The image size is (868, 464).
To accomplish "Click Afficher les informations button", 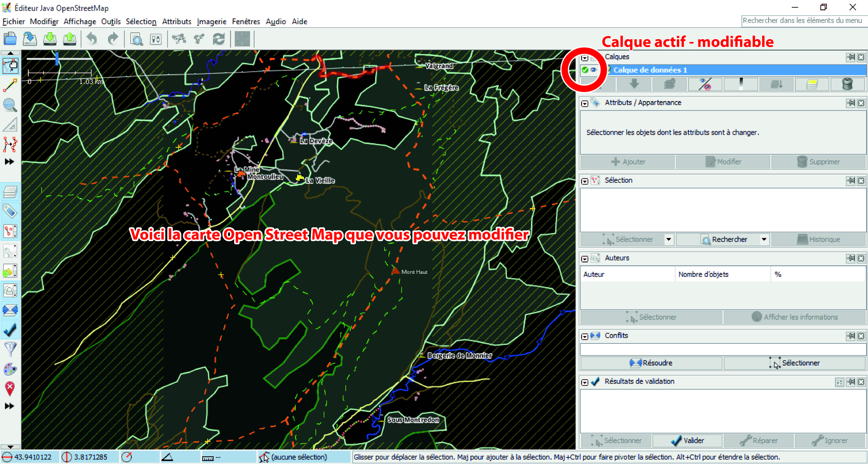I will pyautogui.click(x=795, y=317).
